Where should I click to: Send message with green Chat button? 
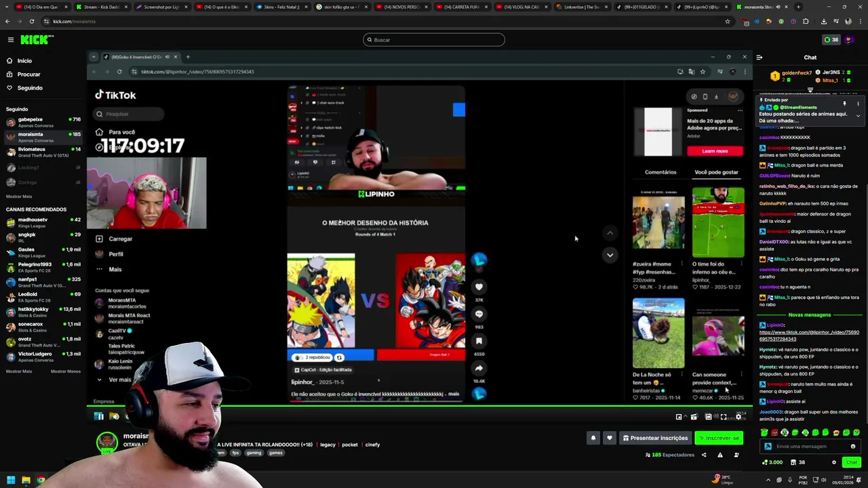(x=851, y=462)
